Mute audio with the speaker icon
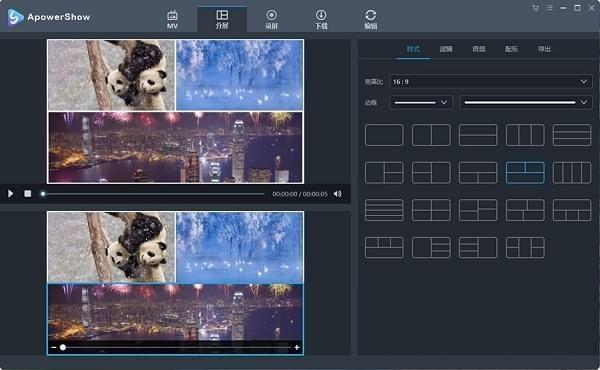Viewport: 600px width, 370px height. pyautogui.click(x=338, y=194)
